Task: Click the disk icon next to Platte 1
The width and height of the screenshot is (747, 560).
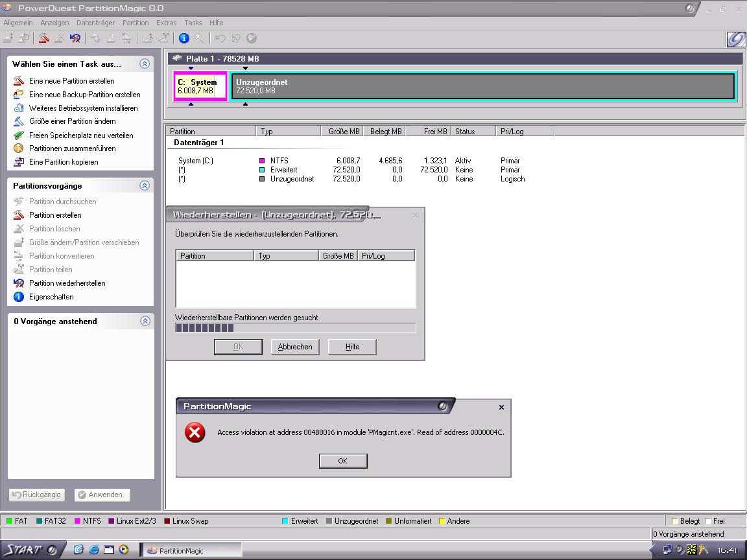Action: pos(177,58)
